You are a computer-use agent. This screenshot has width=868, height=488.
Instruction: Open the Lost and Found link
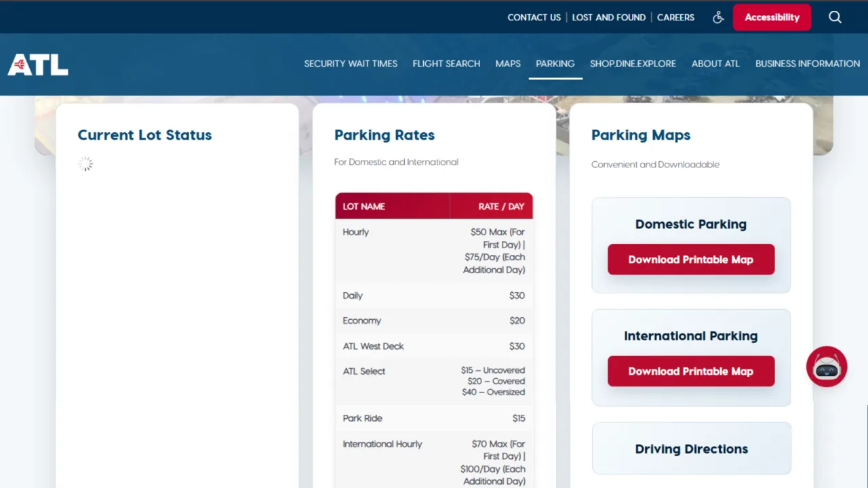click(x=609, y=18)
